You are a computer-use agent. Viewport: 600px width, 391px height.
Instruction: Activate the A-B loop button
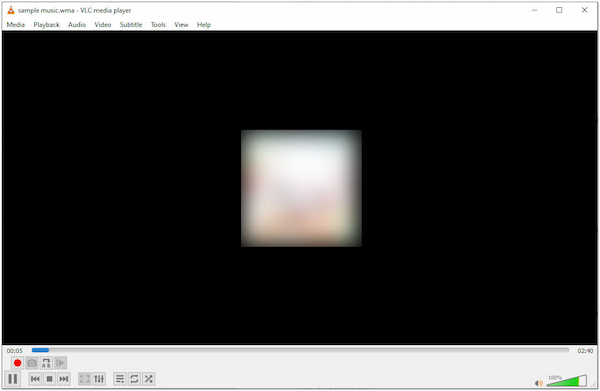[46, 363]
